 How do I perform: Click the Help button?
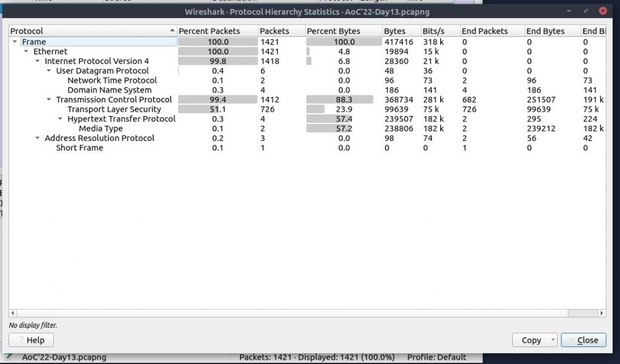31,340
